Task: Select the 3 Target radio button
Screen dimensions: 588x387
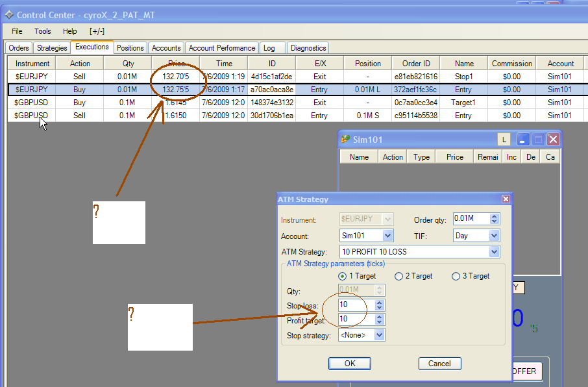Action: 456,277
